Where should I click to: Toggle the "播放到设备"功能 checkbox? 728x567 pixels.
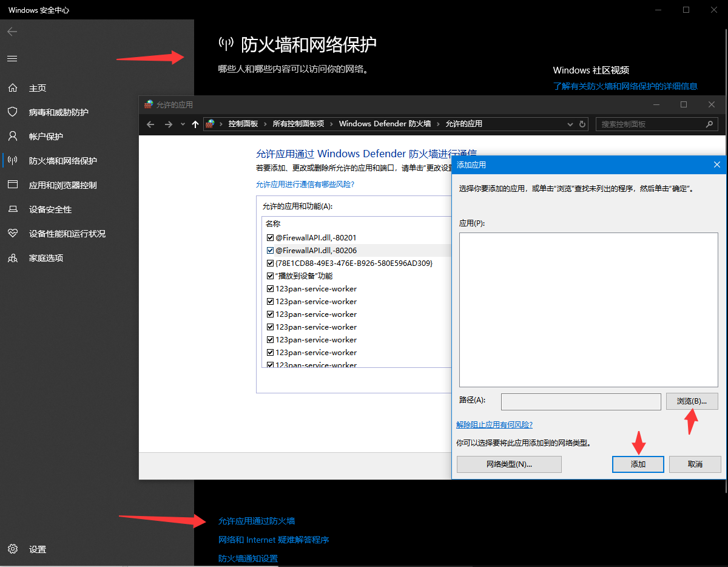[271, 276]
